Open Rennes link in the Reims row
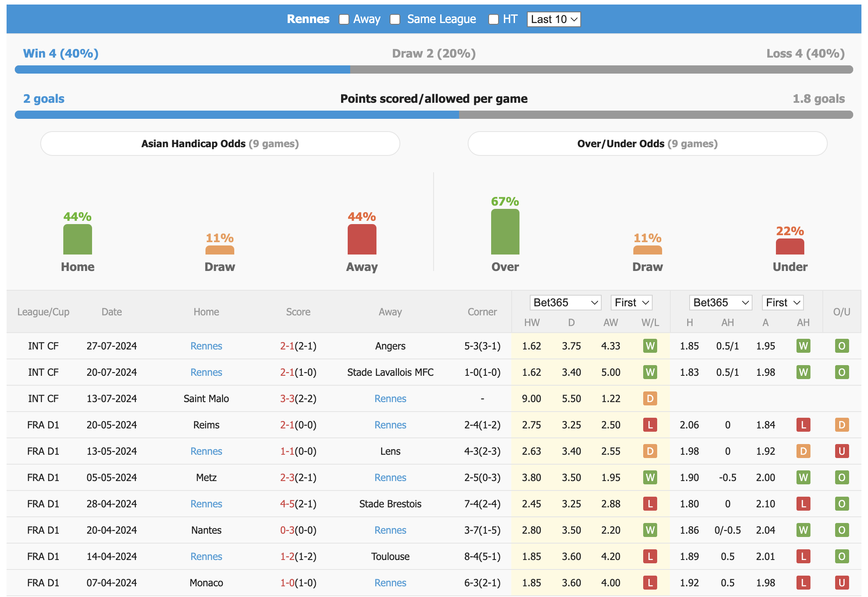The width and height of the screenshot is (868, 597). tap(390, 425)
